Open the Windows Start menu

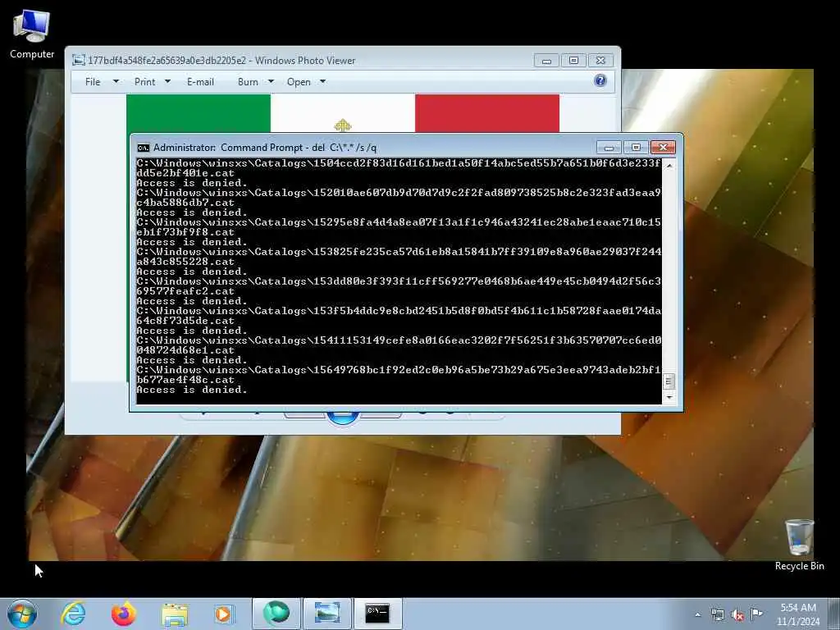pos(22,614)
